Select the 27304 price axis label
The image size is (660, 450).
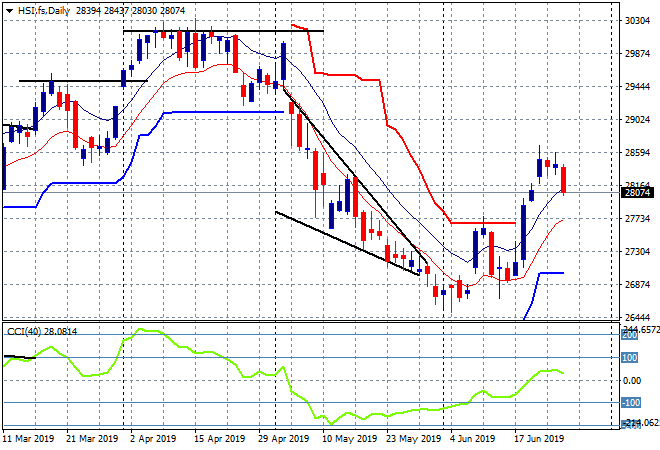(637, 252)
